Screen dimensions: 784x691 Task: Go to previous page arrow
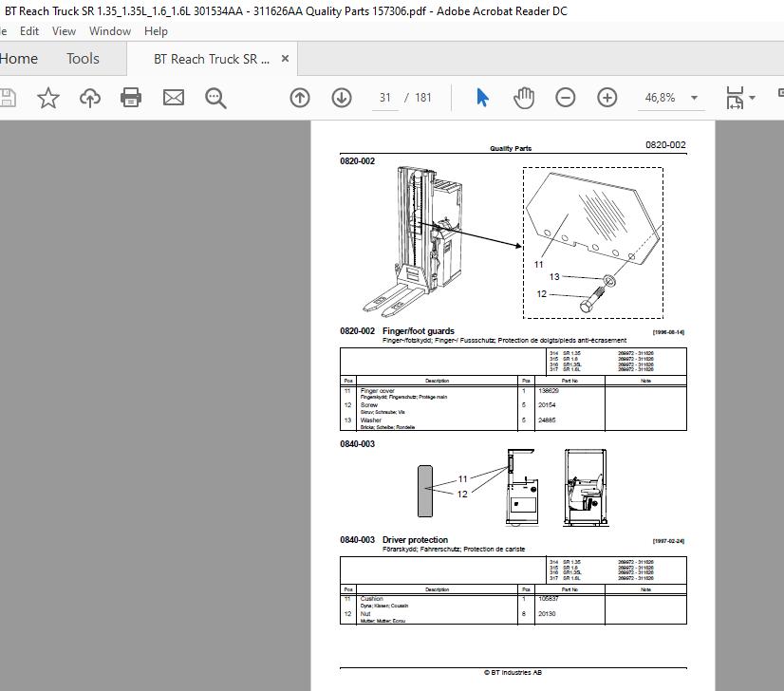(300, 98)
